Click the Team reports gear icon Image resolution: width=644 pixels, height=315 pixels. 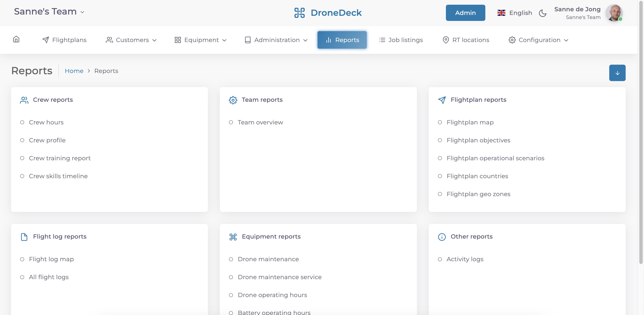[233, 100]
